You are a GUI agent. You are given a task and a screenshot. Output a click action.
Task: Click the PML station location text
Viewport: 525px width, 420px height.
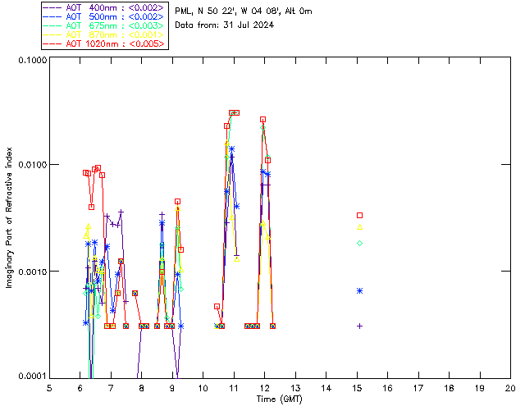coord(244,11)
